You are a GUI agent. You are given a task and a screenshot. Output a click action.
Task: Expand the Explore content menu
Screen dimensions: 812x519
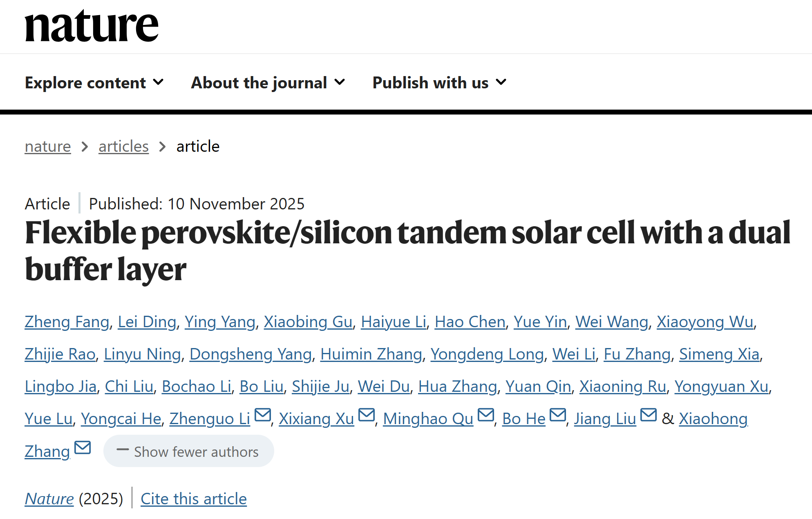pyautogui.click(x=94, y=83)
